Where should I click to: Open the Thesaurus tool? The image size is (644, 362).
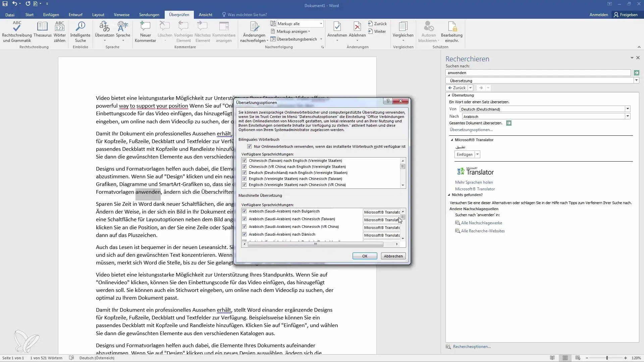pyautogui.click(x=43, y=29)
